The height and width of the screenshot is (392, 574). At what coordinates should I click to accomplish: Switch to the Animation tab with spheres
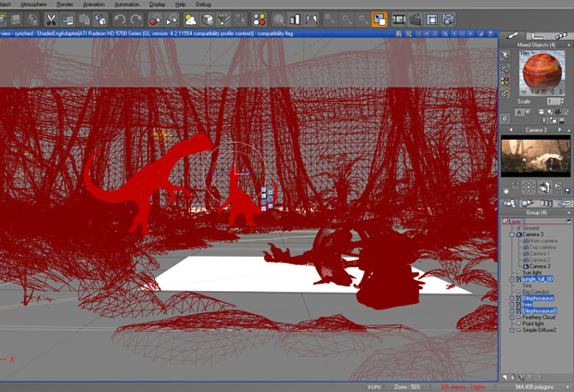560,35
